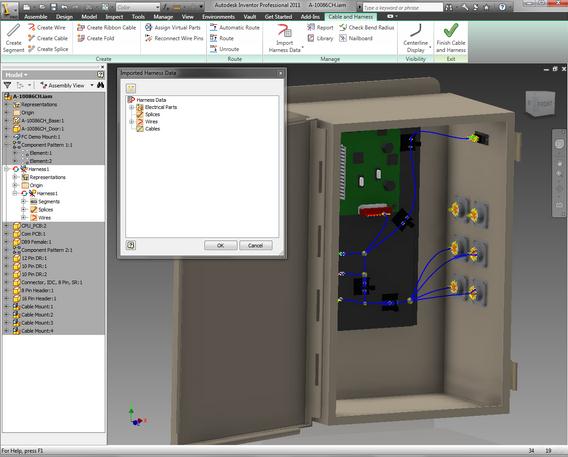Open the Assemble ribbon tab
This screenshot has height=457, width=568.
[36, 17]
